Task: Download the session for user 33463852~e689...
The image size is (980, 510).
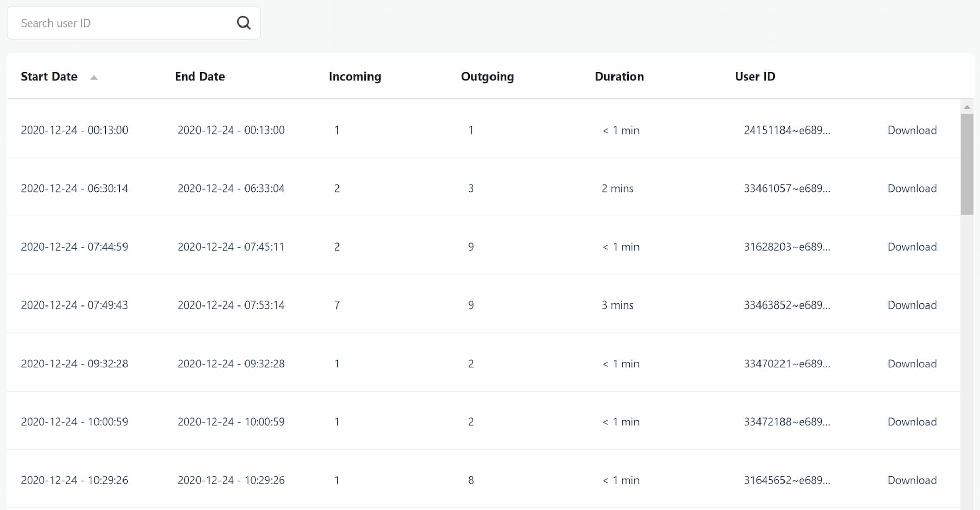Action: (x=912, y=305)
